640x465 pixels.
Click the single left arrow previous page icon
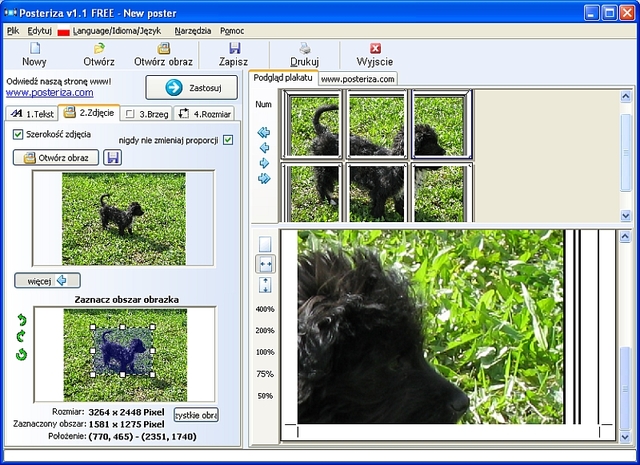pyautogui.click(x=264, y=147)
